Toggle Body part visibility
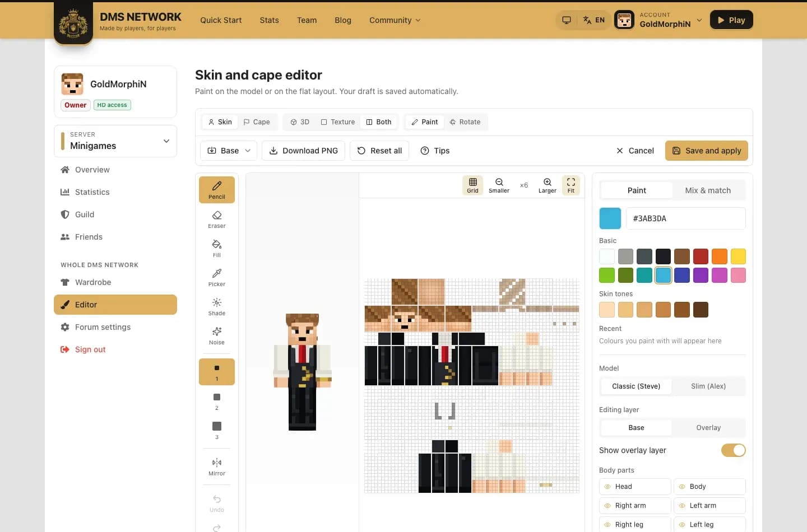The width and height of the screenshot is (807, 532). (709, 487)
